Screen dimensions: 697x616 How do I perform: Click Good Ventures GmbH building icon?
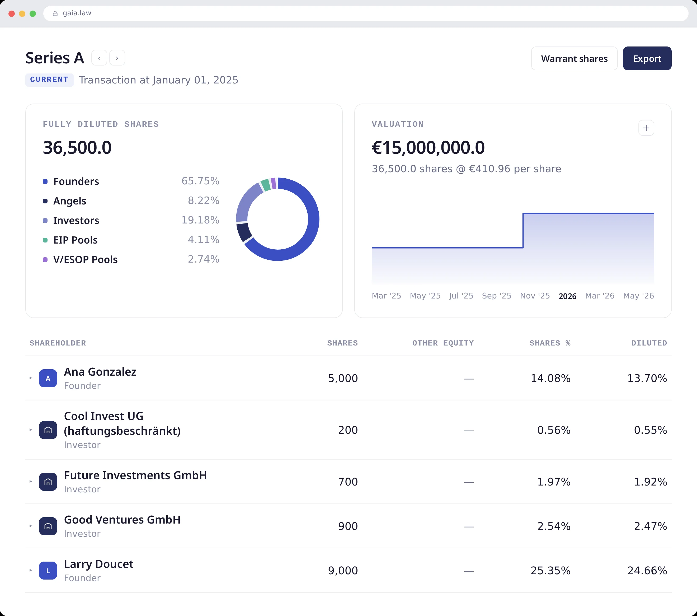[x=48, y=526]
